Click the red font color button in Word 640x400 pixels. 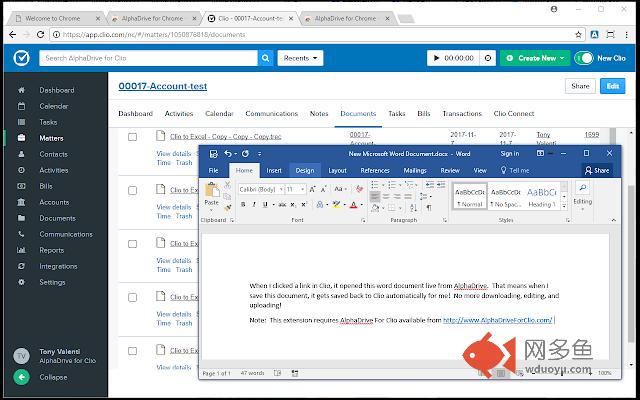point(353,204)
